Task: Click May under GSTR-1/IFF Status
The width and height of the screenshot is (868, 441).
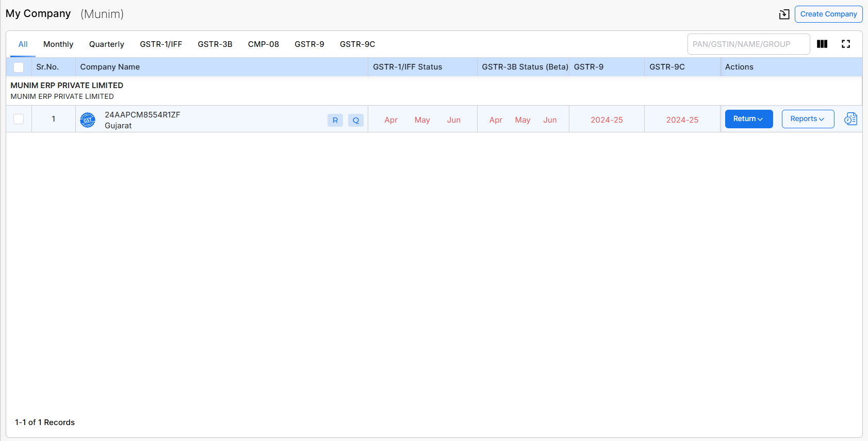Action: pos(422,120)
